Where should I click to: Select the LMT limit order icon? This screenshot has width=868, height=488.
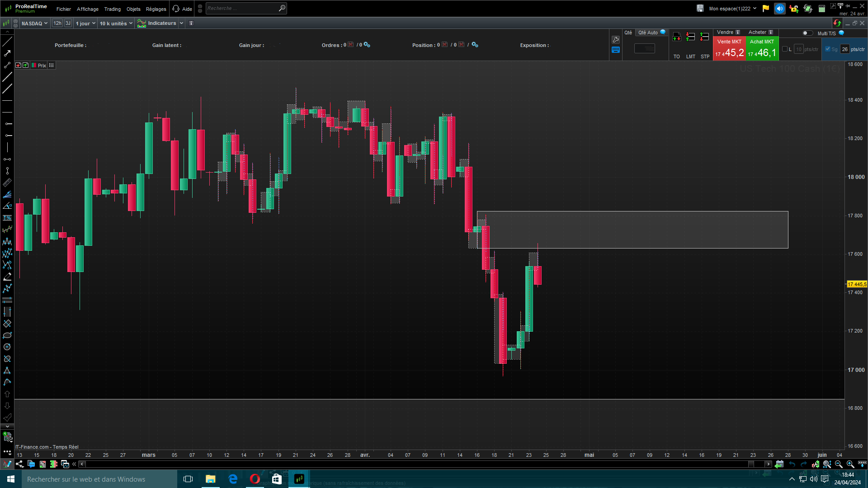(x=690, y=37)
